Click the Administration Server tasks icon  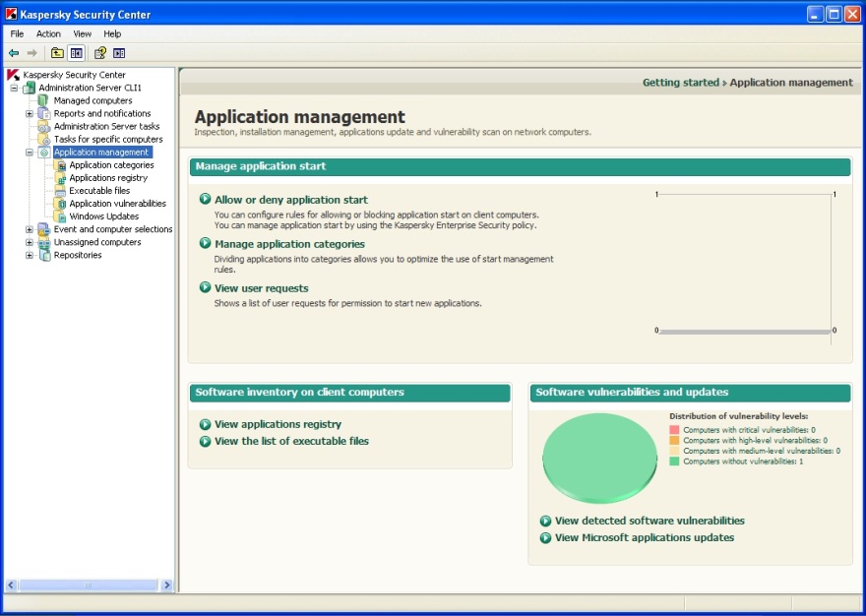coord(44,127)
